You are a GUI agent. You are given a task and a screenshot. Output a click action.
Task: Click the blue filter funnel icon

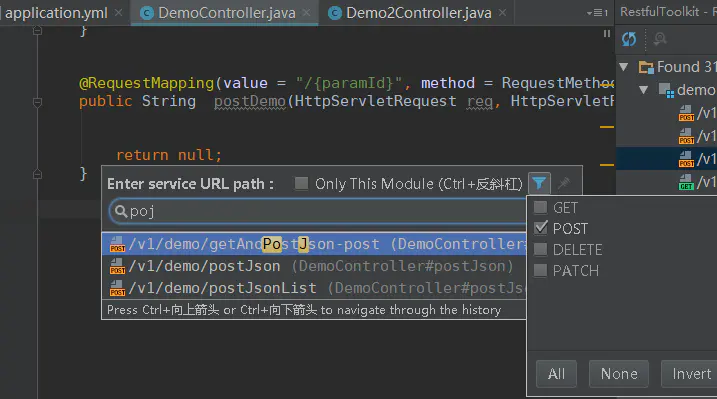539,183
